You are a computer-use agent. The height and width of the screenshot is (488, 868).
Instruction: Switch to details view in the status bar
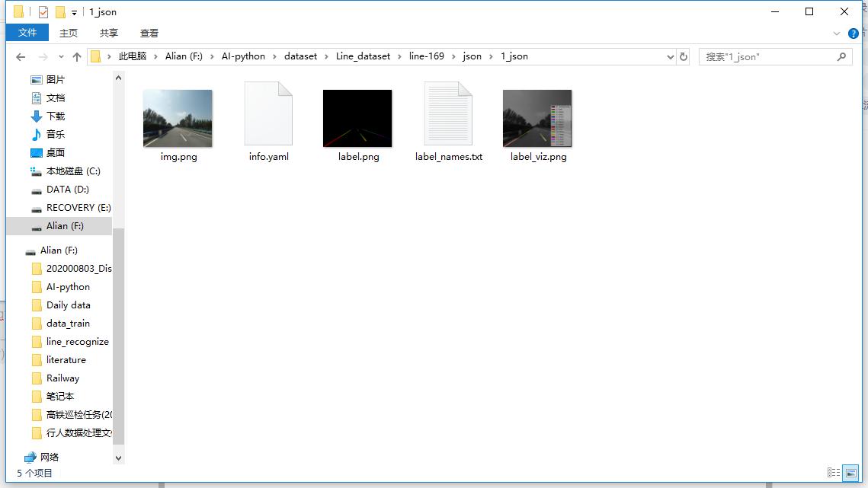click(x=834, y=473)
